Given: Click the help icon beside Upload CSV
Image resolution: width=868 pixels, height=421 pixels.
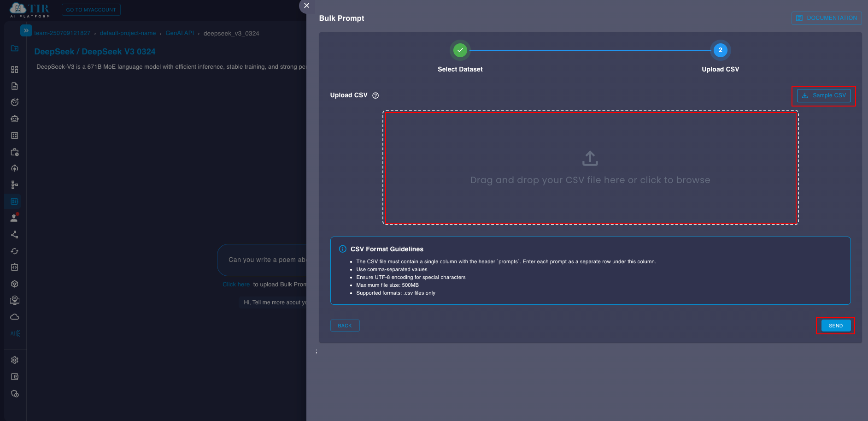Looking at the screenshot, I should pos(375,95).
